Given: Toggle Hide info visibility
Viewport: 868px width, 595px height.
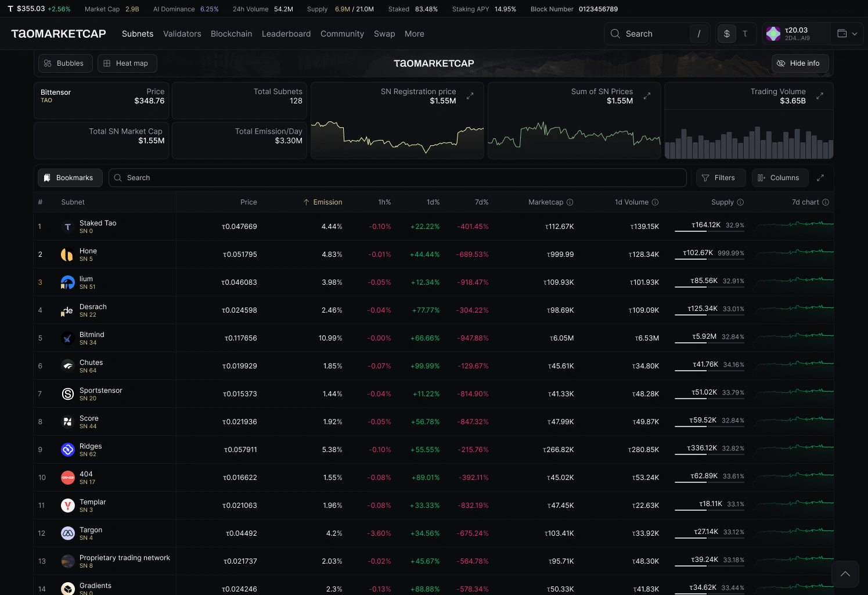Looking at the screenshot, I should click(x=800, y=63).
